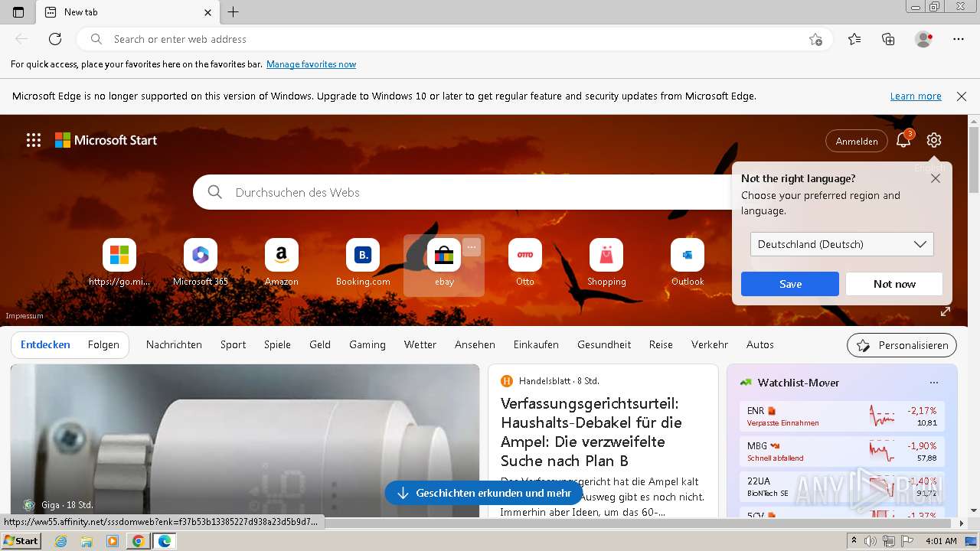Open the Shopping quick link
Screen dimensions: 980x551
pos(606,263)
